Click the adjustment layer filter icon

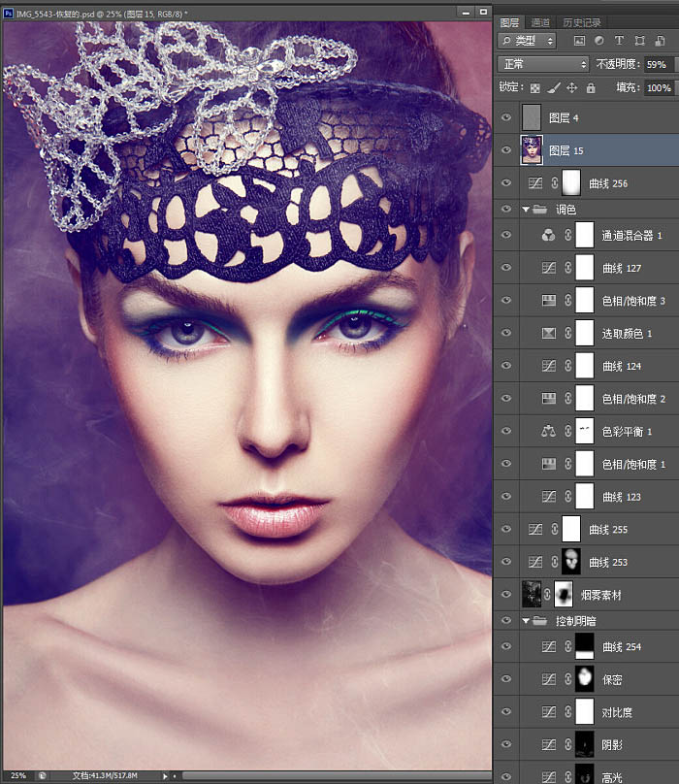(598, 41)
